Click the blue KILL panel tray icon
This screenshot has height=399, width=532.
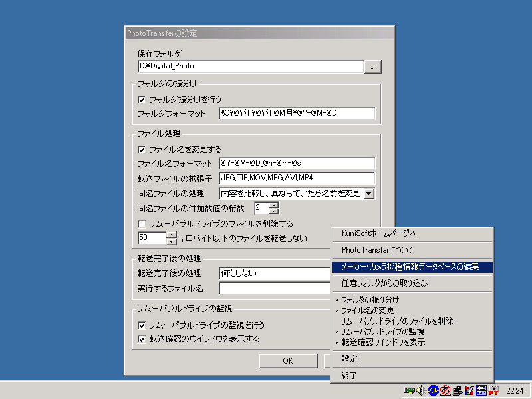[x=481, y=390]
